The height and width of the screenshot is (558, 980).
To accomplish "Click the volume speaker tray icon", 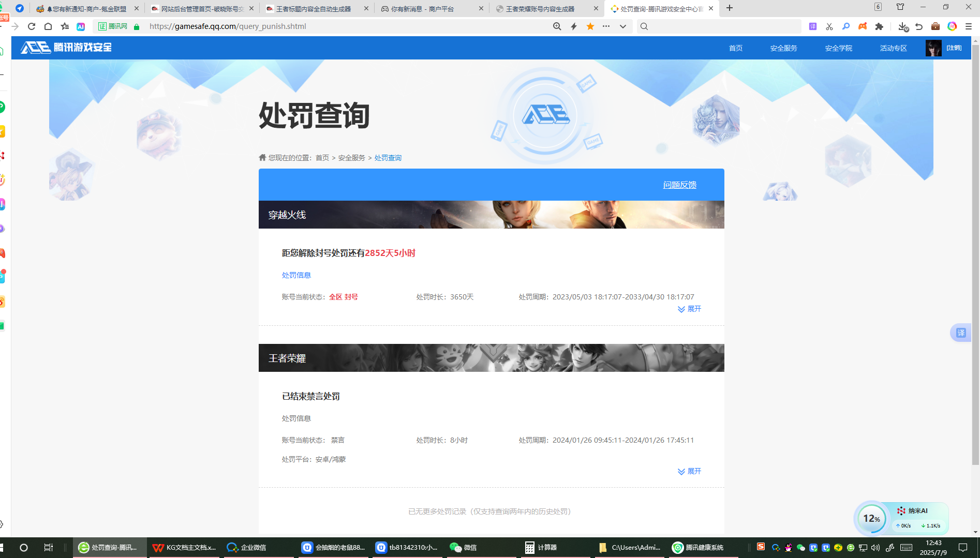I will click(875, 548).
